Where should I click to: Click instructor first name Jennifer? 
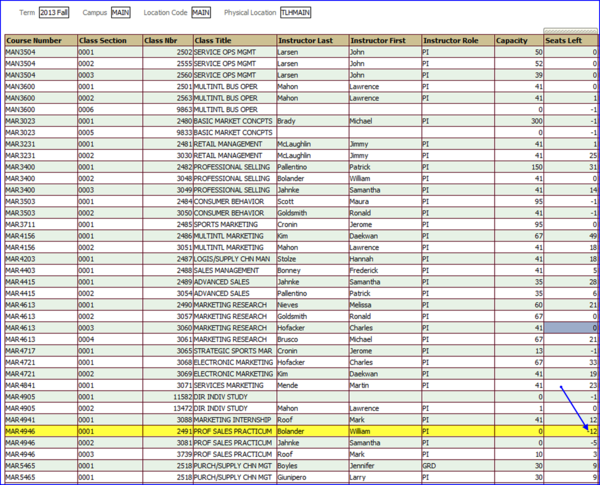click(362, 466)
